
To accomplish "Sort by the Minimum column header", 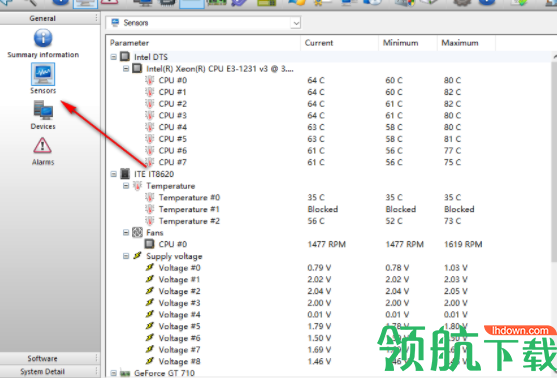I will pyautogui.click(x=408, y=43).
